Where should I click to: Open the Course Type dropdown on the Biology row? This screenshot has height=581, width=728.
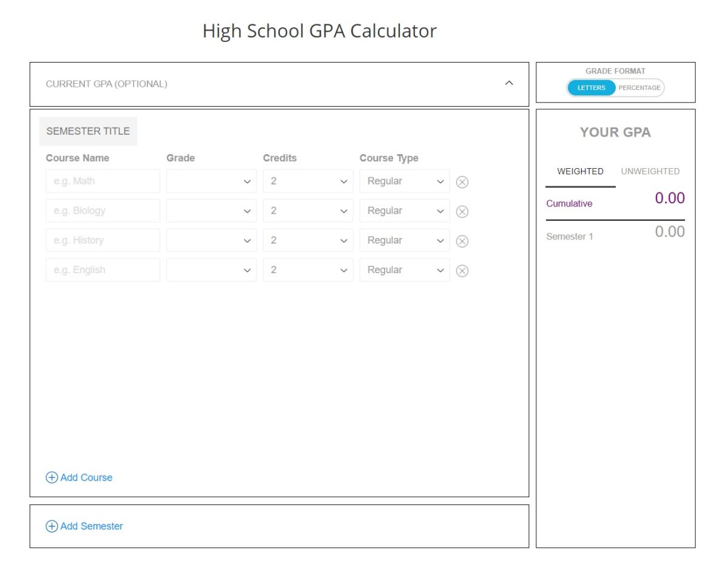point(440,211)
